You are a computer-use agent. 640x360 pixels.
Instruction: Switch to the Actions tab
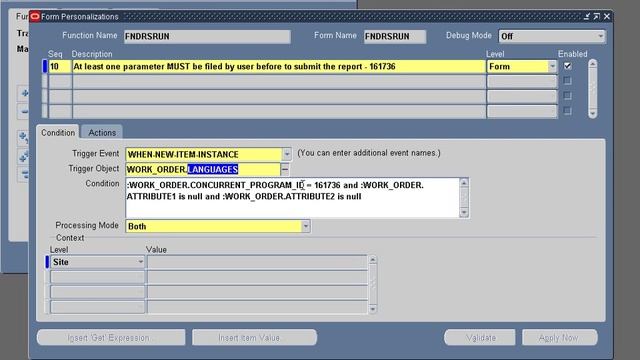[102, 133]
